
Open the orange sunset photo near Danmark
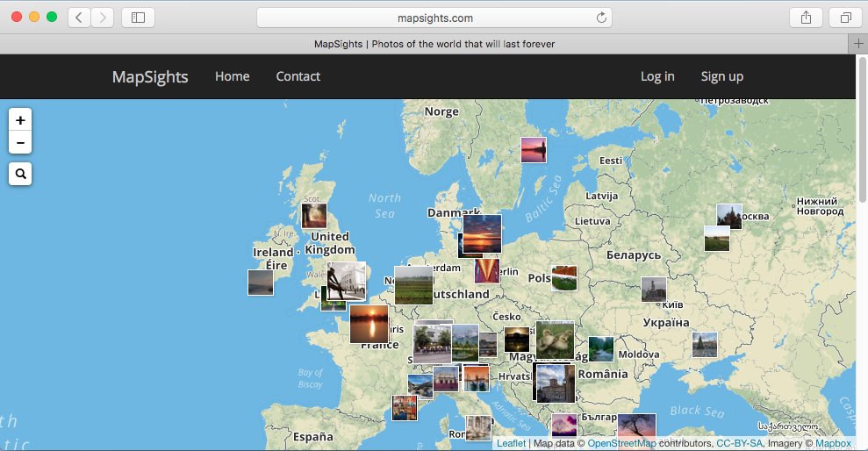(482, 234)
